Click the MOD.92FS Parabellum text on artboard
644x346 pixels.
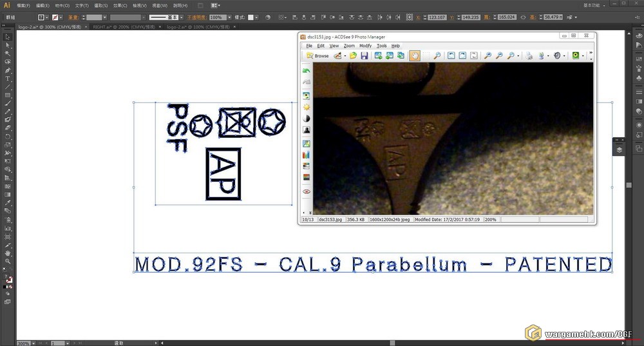pos(373,264)
